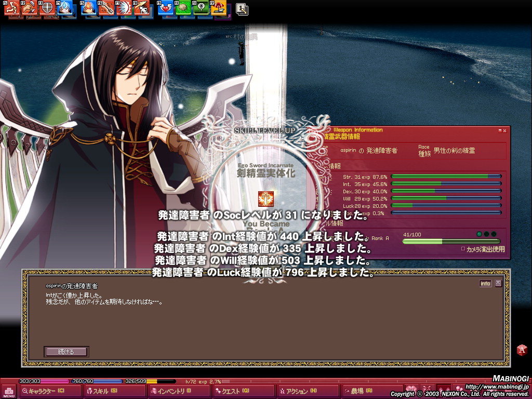The image size is (532, 399).
Task: Click the blue 760/760 MP bar
Action: (97, 381)
